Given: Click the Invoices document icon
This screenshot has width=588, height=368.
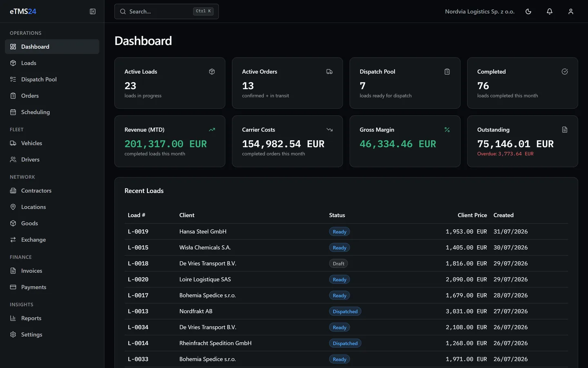Looking at the screenshot, I should click(13, 271).
